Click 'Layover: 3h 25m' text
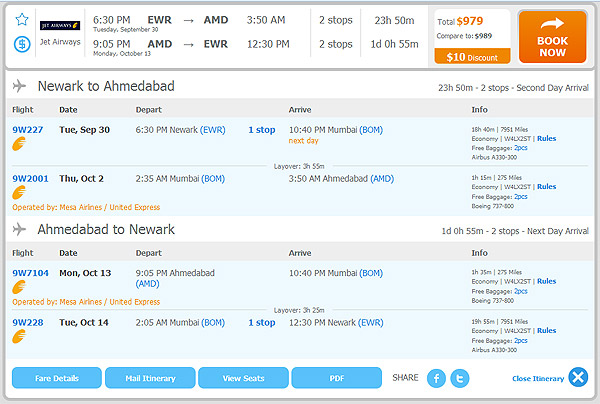Screen dimensions: 600x404 [x=299, y=310]
